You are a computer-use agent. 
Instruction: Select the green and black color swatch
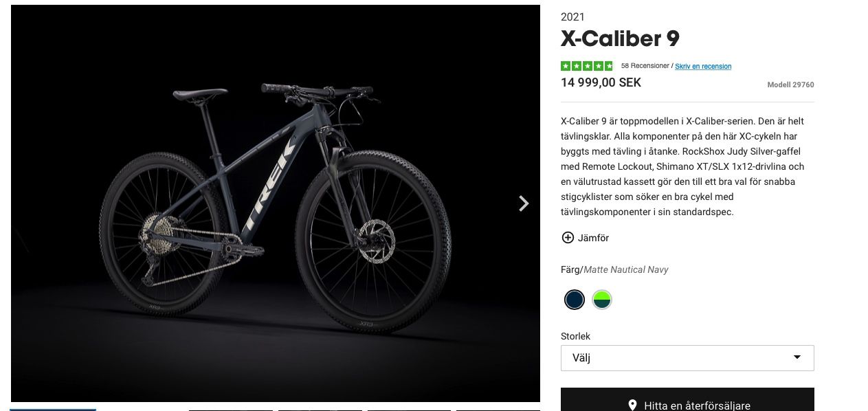pos(602,300)
